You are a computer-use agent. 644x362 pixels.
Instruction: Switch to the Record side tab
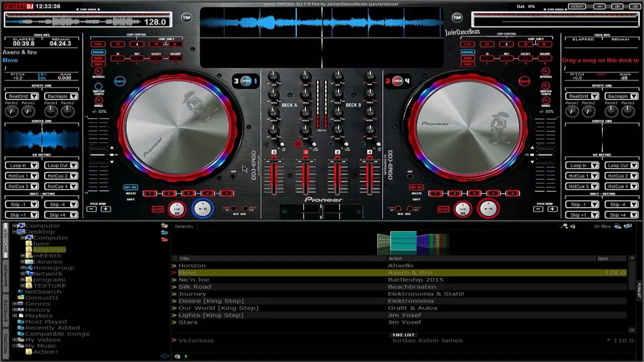(x=6, y=343)
